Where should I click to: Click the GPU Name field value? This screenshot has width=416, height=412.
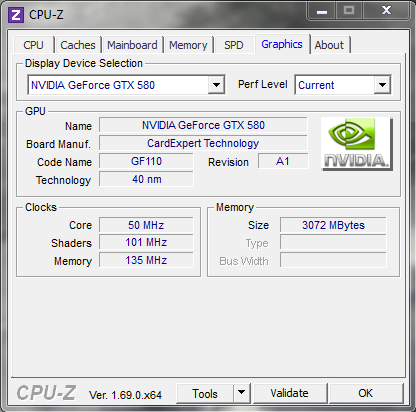(x=203, y=125)
